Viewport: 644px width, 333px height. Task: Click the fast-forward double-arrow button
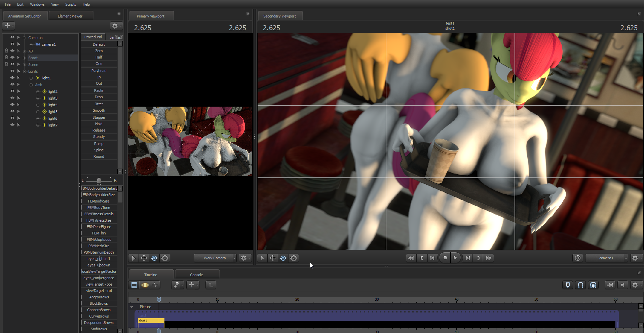click(x=489, y=258)
